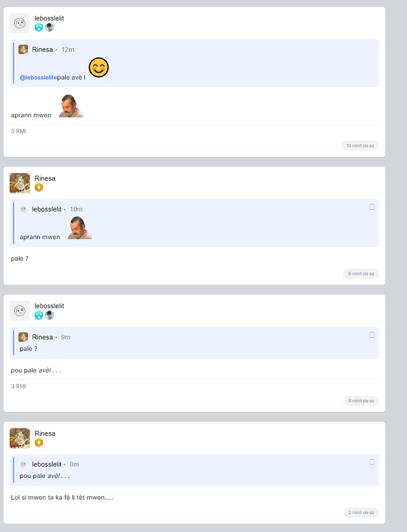Open lebosslelit's username in the third post

pos(49,305)
